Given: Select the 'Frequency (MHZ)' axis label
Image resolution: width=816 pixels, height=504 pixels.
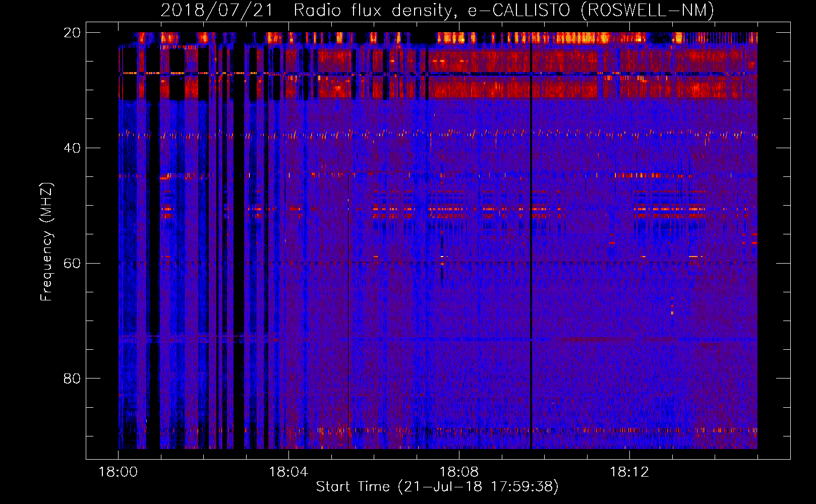Looking at the screenshot, I should (46, 242).
